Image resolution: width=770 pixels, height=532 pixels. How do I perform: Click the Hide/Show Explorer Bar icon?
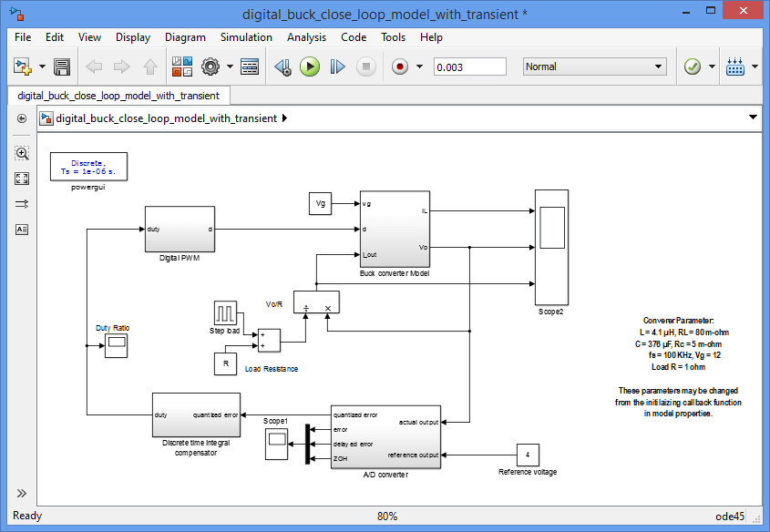pyautogui.click(x=22, y=118)
